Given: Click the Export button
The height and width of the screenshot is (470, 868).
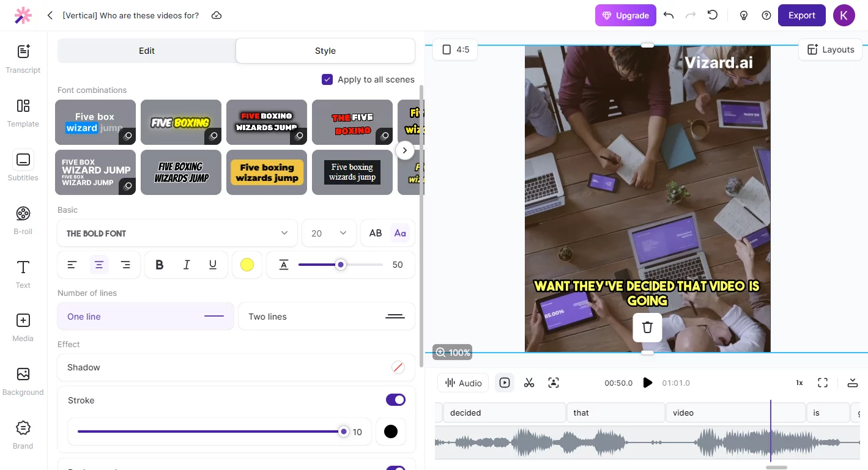Looking at the screenshot, I should tap(802, 15).
